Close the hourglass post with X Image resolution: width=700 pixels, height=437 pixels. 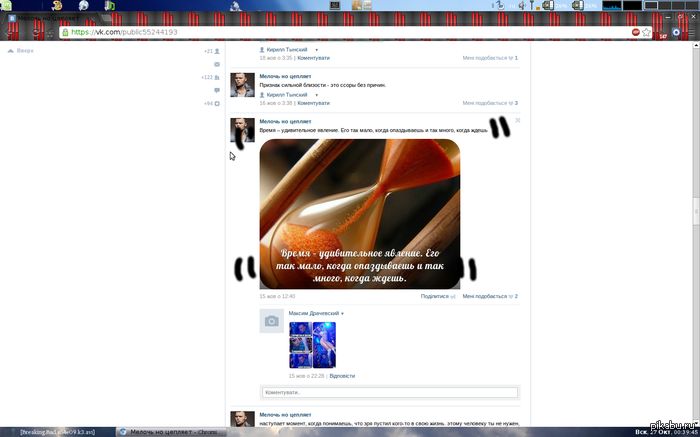click(x=517, y=120)
